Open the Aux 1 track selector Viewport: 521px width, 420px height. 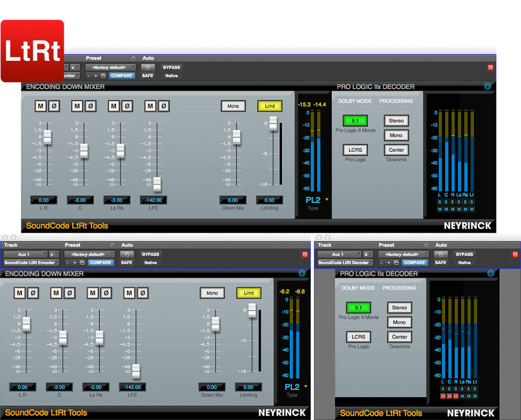pyautogui.click(x=29, y=254)
